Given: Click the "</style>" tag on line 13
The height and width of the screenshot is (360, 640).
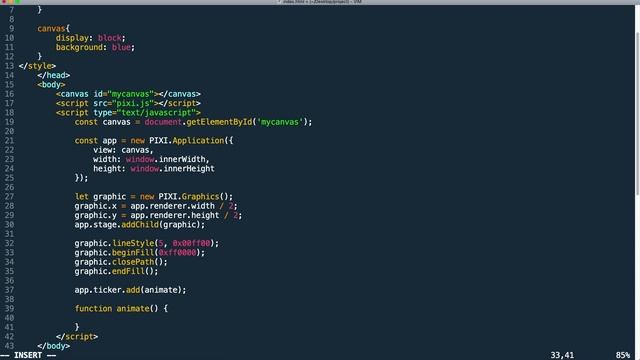Looking at the screenshot, I should [37, 66].
